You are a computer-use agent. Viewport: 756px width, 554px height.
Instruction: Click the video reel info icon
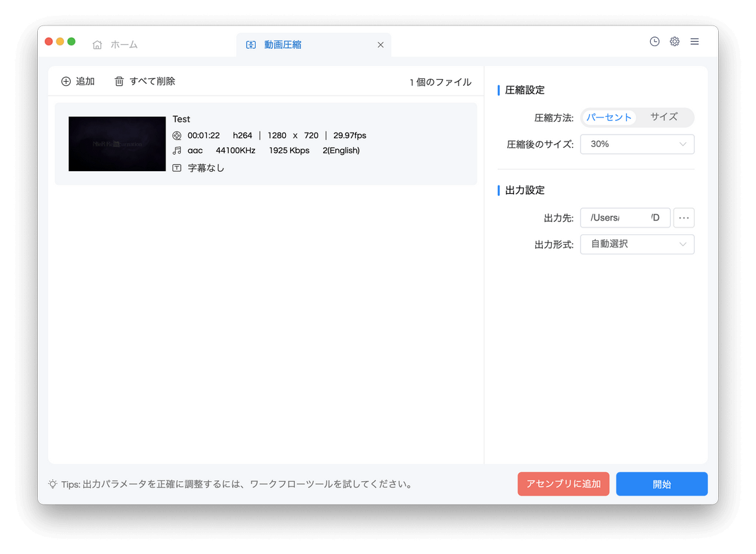click(177, 135)
